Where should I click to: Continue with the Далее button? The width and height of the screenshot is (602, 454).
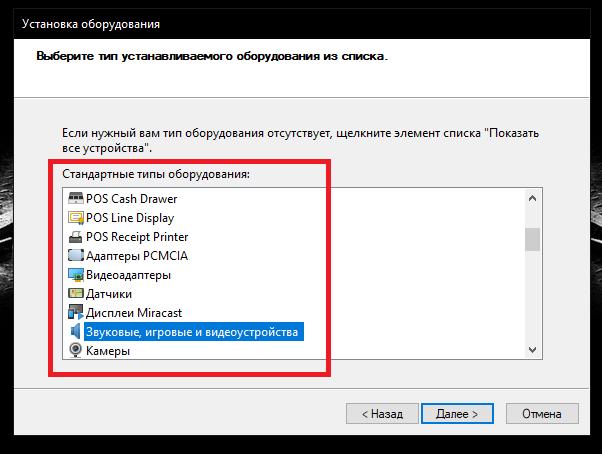tap(457, 414)
